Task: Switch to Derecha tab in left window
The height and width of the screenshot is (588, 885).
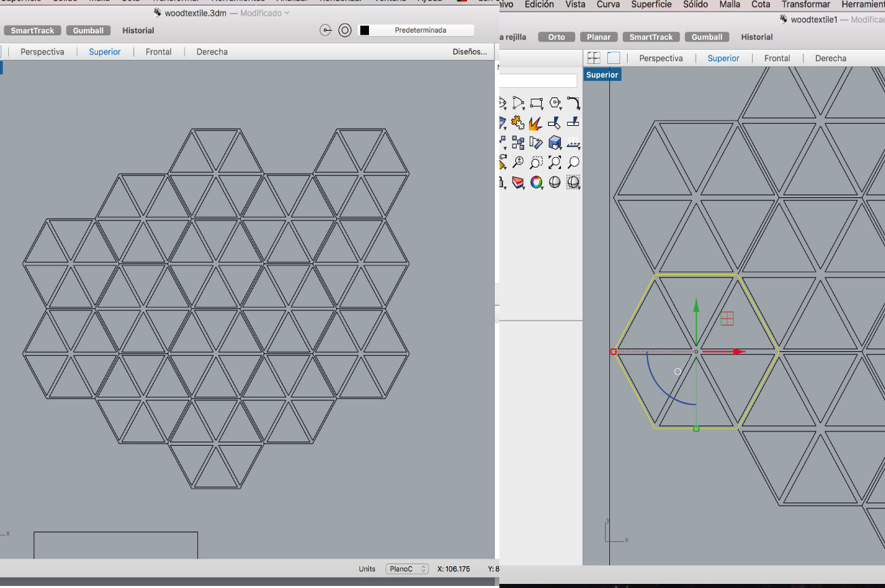Action: [x=212, y=52]
